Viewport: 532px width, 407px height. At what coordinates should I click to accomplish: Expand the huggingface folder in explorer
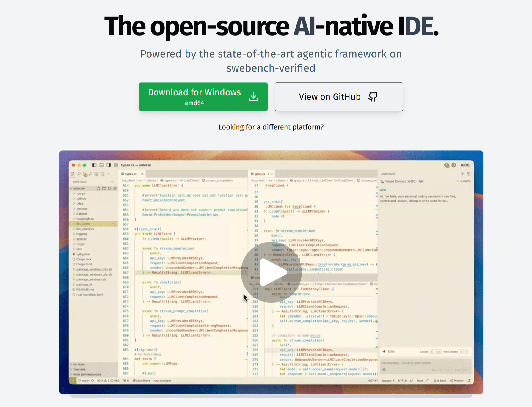[x=85, y=219]
